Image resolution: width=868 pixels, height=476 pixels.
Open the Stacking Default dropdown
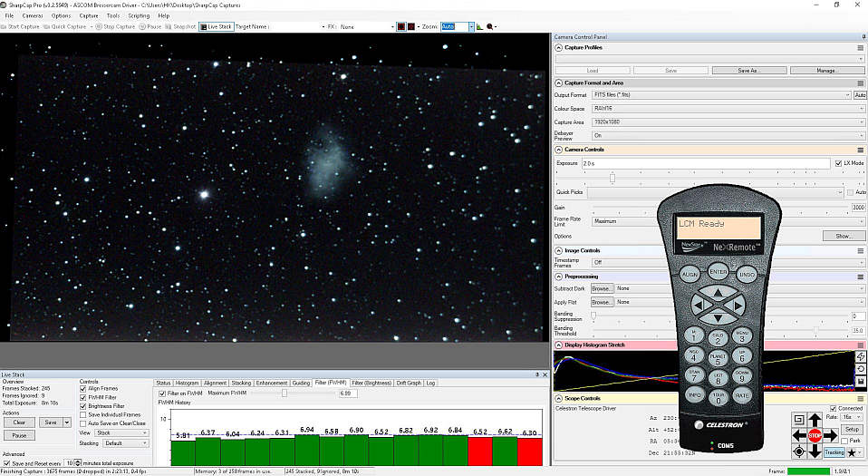(x=126, y=443)
